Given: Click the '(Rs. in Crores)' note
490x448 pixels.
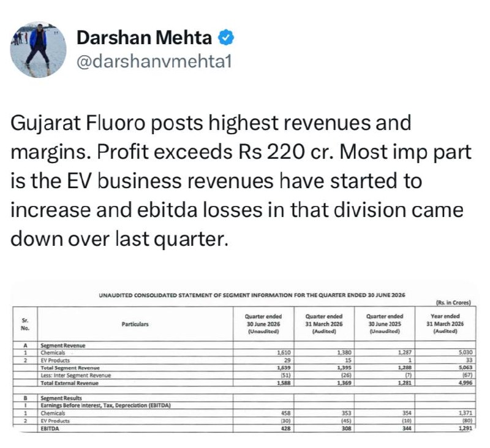Looking at the screenshot, I should 453,302.
